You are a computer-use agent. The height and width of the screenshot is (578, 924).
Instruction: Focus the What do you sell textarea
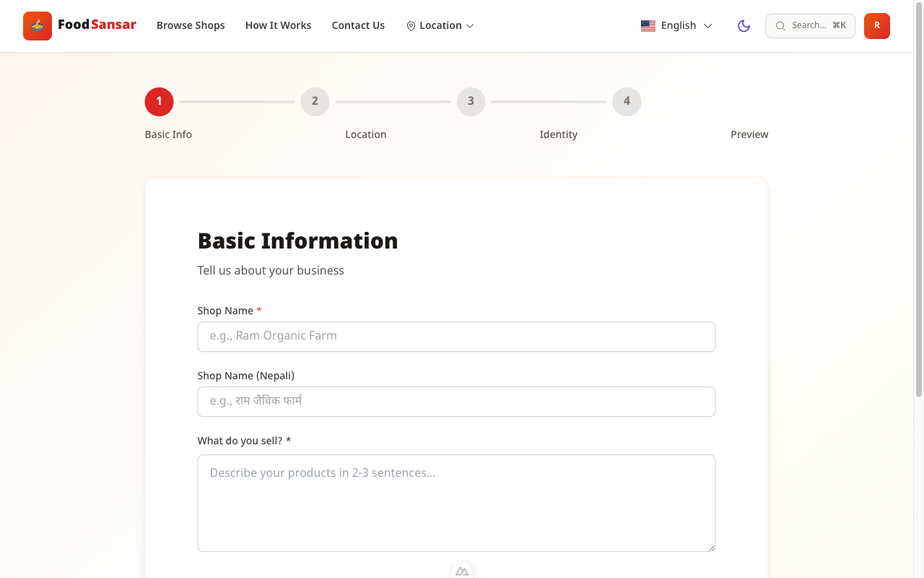coord(456,503)
